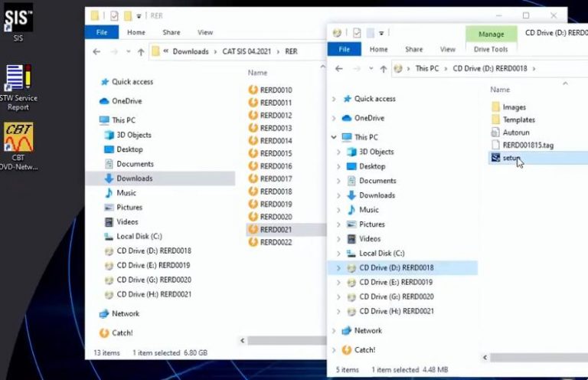Click the This PC breadcrumb in front window
The image size is (588, 380).
(x=426, y=69)
